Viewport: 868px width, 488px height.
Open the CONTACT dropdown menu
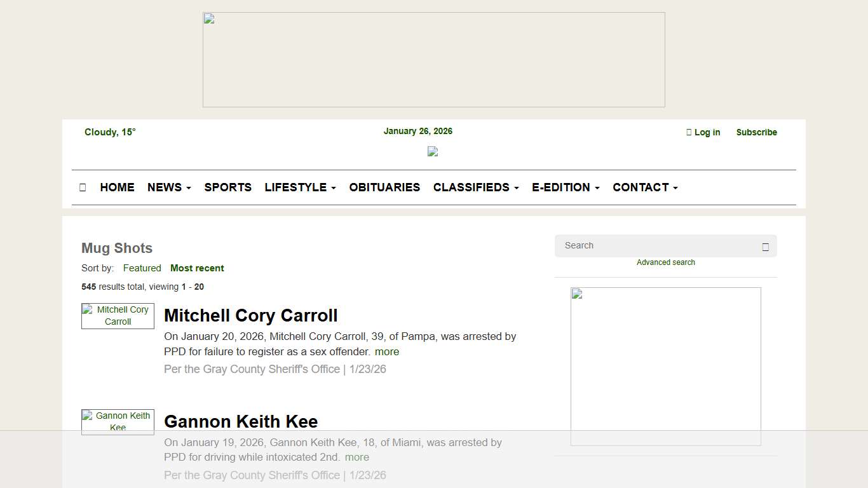point(645,187)
